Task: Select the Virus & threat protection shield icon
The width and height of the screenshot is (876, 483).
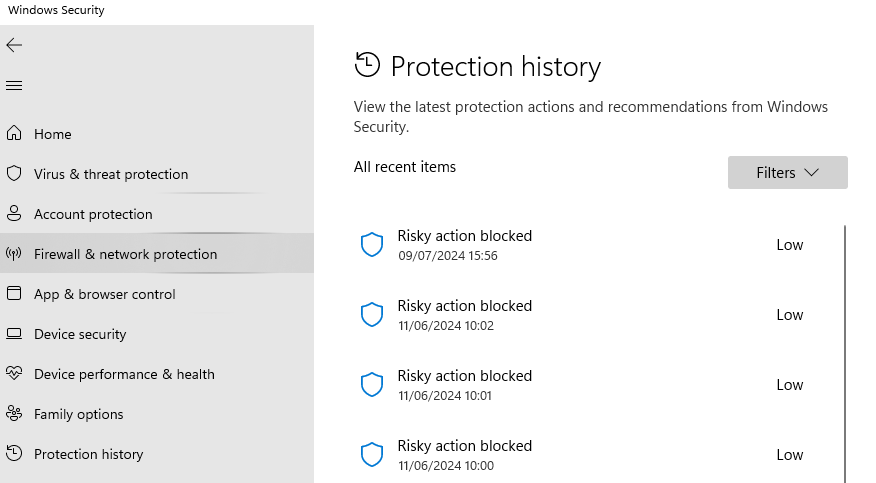Action: point(14,174)
